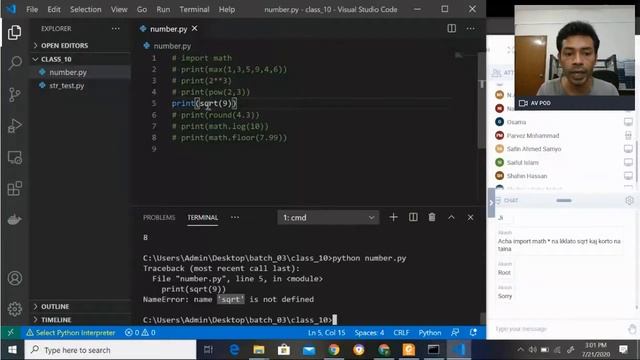
Task: Click line 5 print(sqrt(9)) in editor
Action: tap(204, 104)
